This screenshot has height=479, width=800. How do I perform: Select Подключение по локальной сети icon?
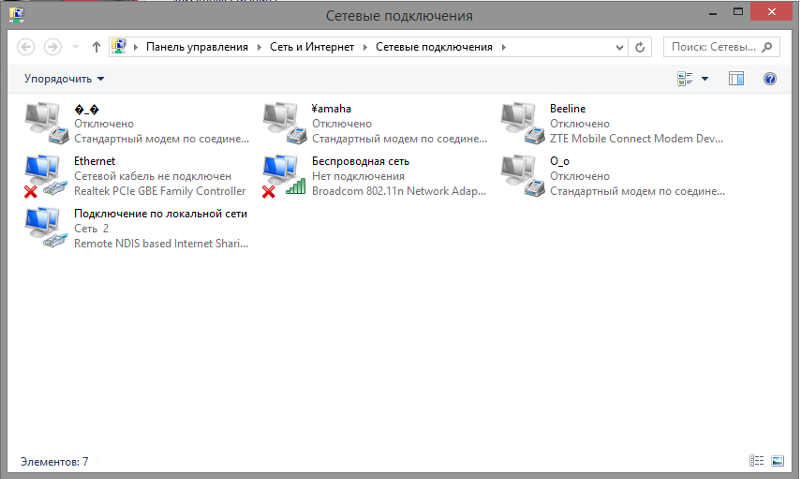click(x=46, y=228)
